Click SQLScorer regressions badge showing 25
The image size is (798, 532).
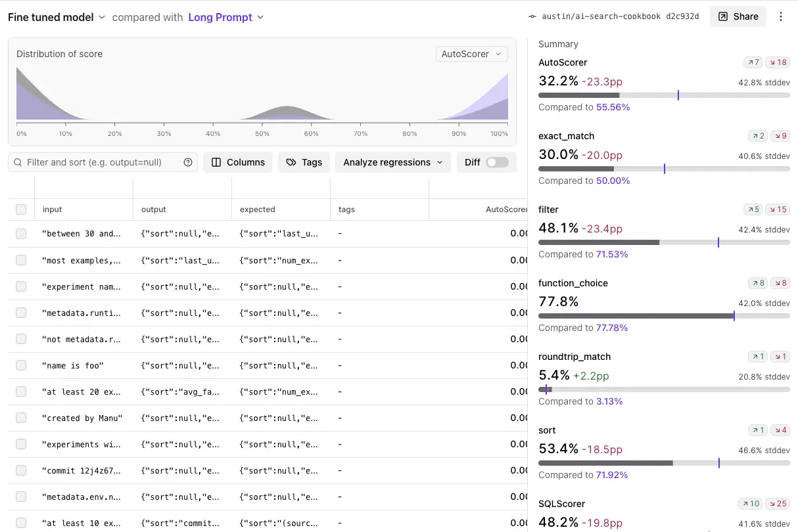778,504
